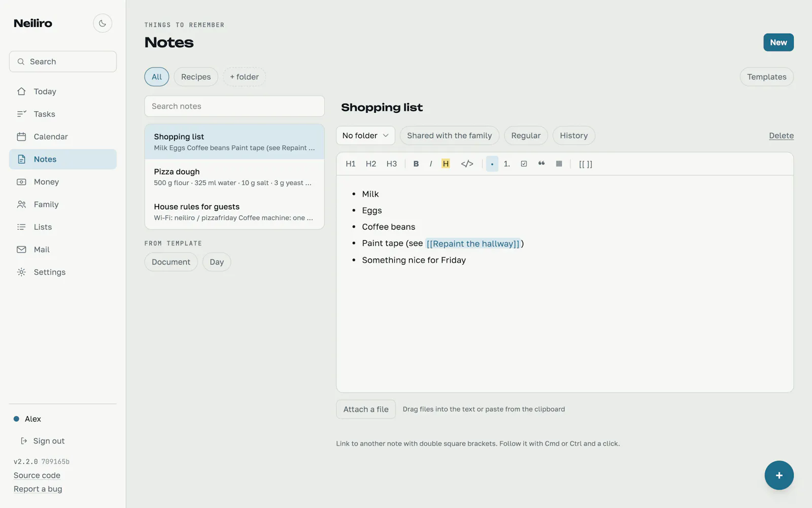Apply Heading 1 formatting
812x508 pixels.
[x=351, y=164]
